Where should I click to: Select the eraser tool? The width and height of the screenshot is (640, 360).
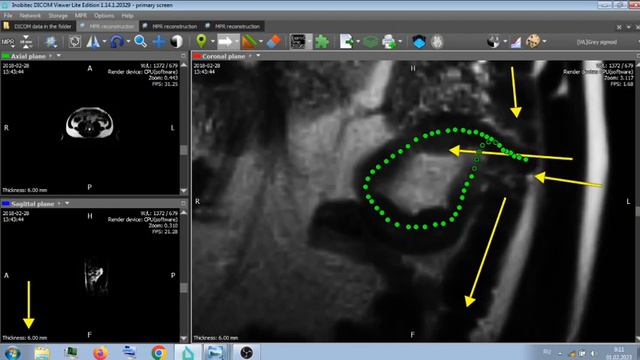(273, 41)
